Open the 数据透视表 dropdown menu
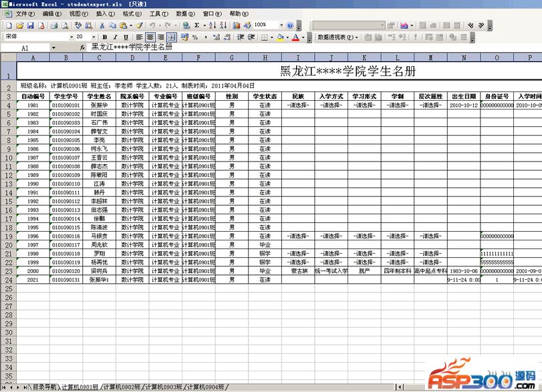Screen dimensions: 542x392 click(337, 37)
